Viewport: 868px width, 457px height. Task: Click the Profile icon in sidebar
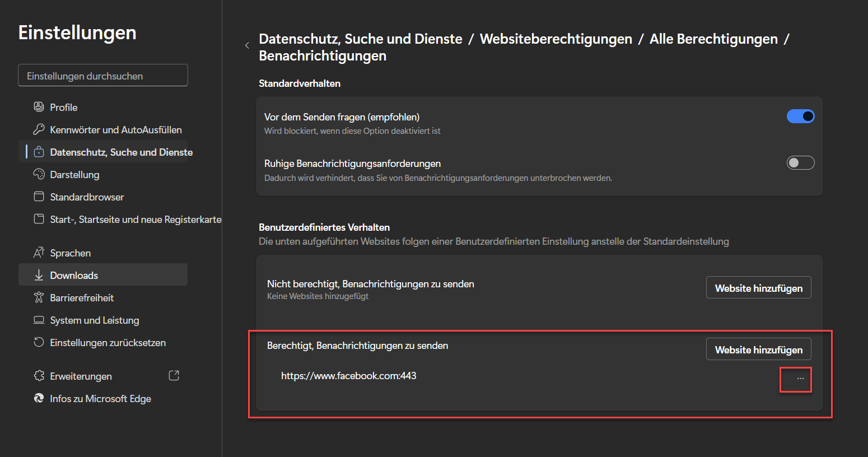point(39,107)
